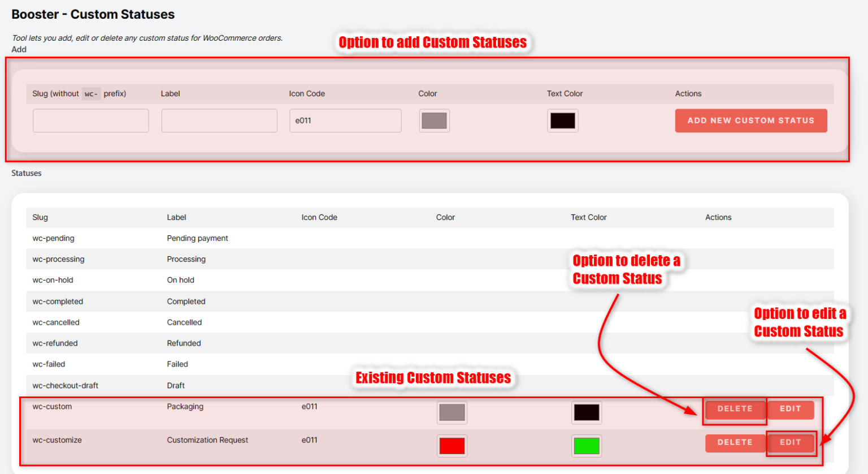The width and height of the screenshot is (868, 474).
Task: Select the wc-processing slug text
Action: pyautogui.click(x=59, y=259)
